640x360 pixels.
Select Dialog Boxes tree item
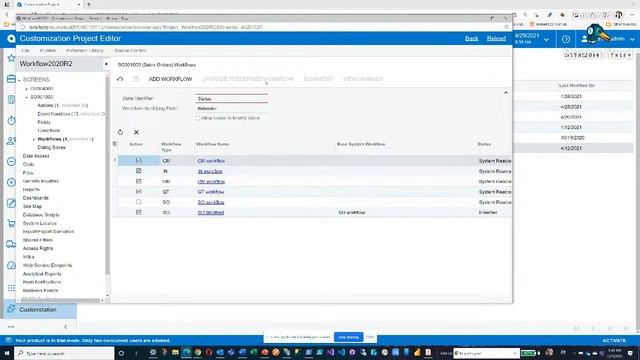tap(51, 147)
